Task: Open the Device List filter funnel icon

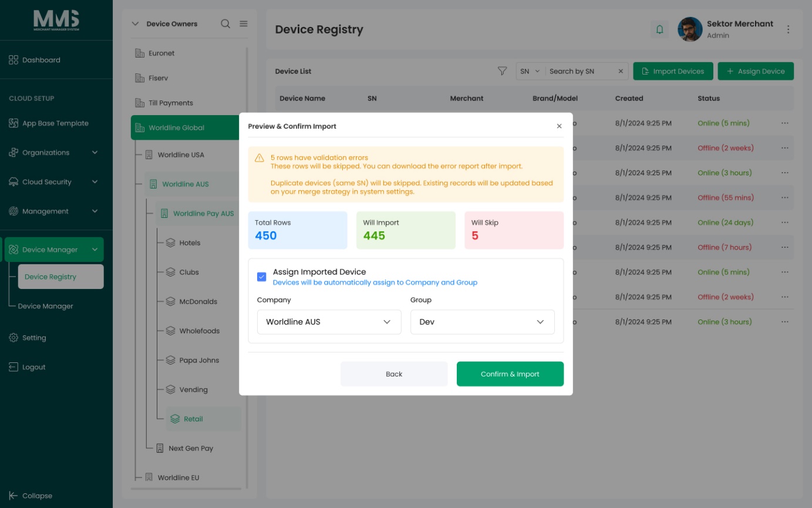Action: point(502,71)
